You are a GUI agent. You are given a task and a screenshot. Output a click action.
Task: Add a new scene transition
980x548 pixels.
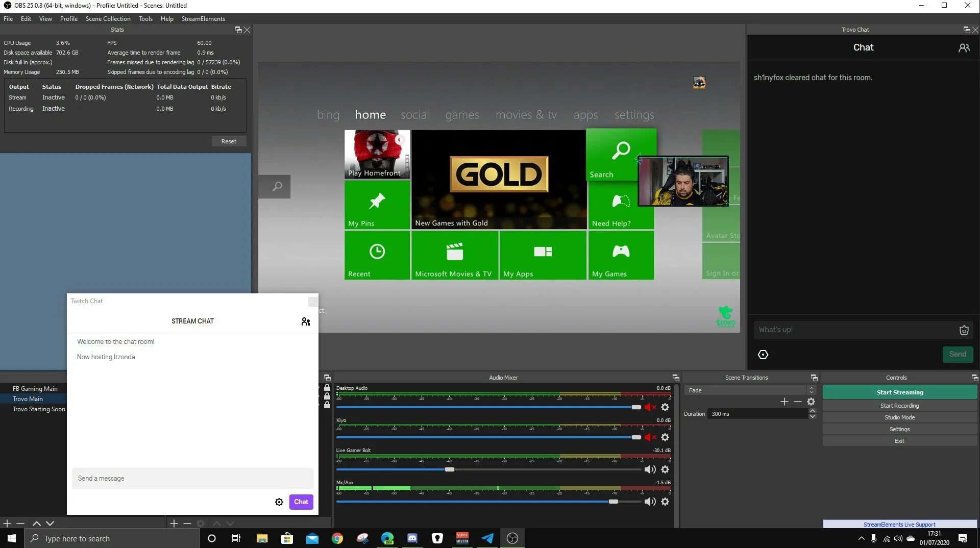point(785,402)
